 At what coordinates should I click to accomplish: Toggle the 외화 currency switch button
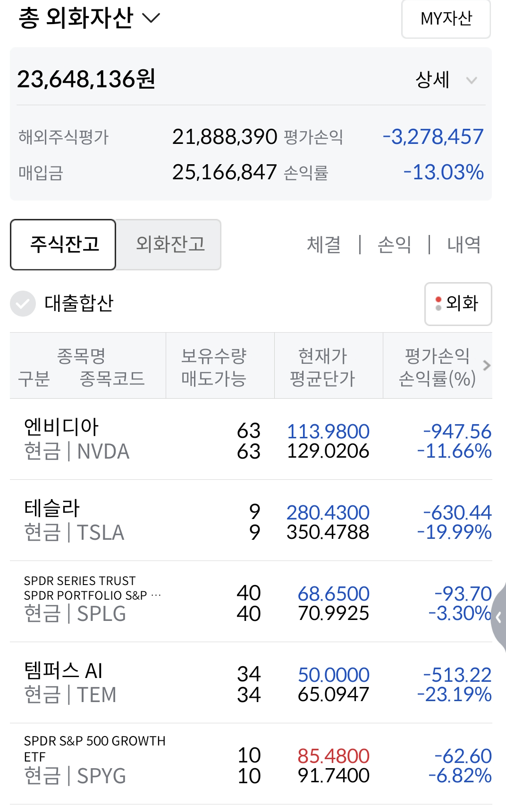point(458,304)
